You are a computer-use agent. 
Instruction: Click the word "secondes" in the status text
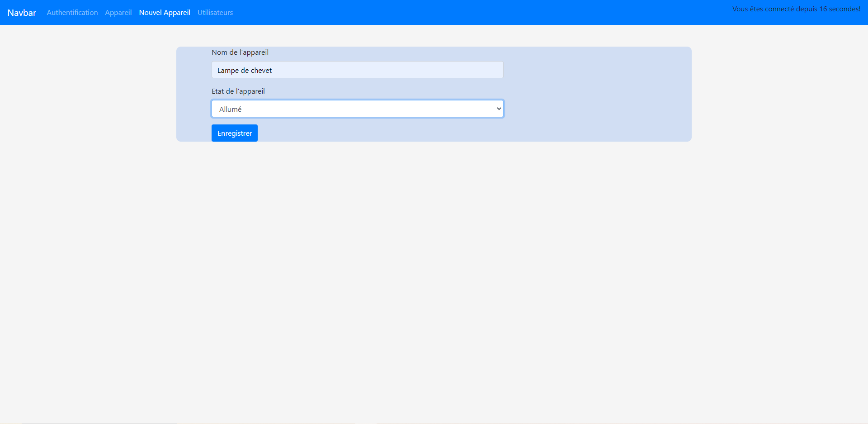pos(844,9)
